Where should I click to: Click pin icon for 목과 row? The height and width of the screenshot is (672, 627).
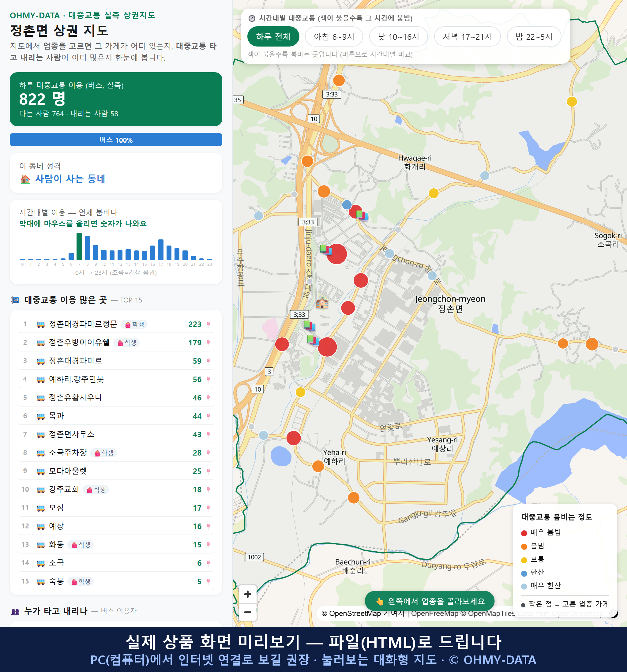208,416
